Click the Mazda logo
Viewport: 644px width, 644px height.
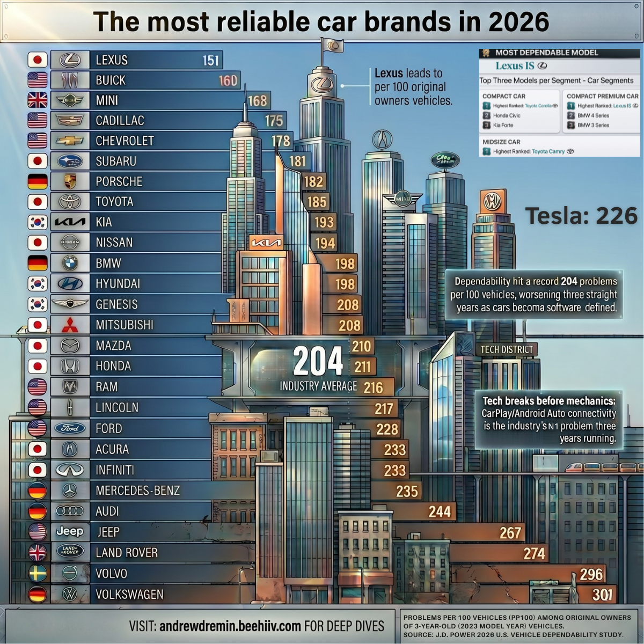click(x=70, y=346)
